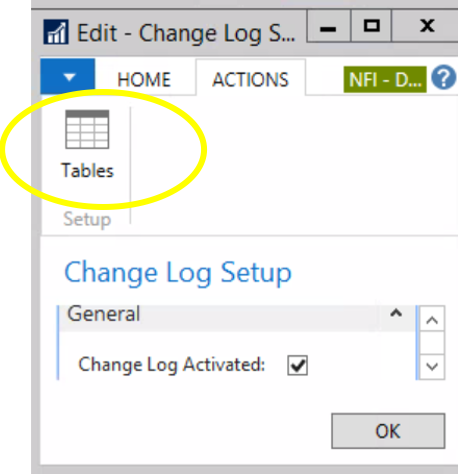Screen dimensions: 458x474
Task: Click the green NFI - D... company indicator
Action: click(x=385, y=80)
